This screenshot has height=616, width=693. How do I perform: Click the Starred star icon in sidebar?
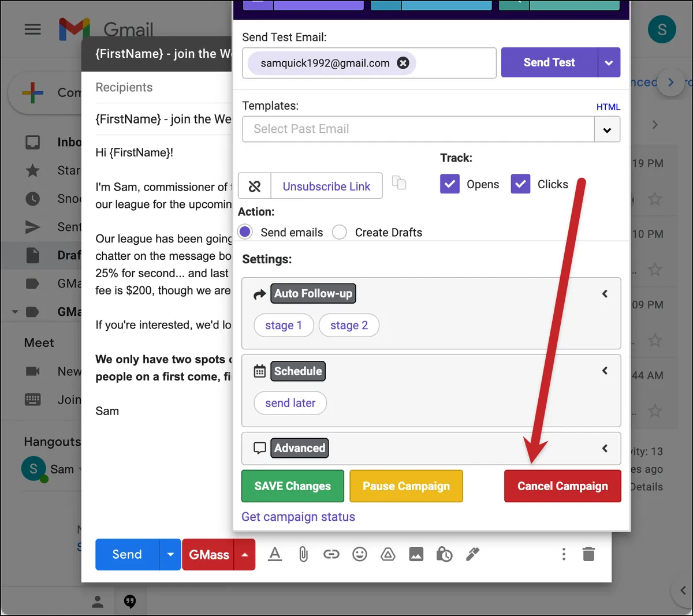click(x=33, y=170)
